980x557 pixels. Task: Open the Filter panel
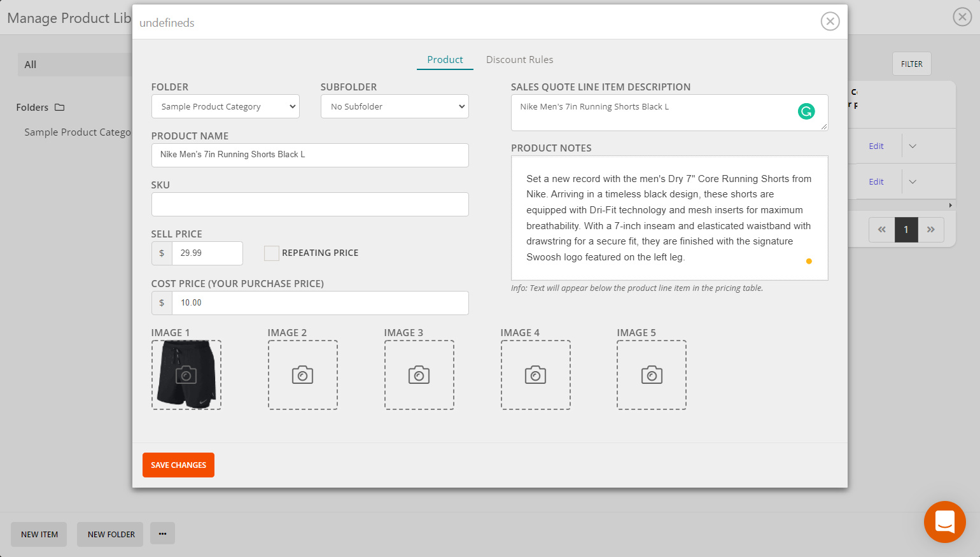pyautogui.click(x=911, y=64)
